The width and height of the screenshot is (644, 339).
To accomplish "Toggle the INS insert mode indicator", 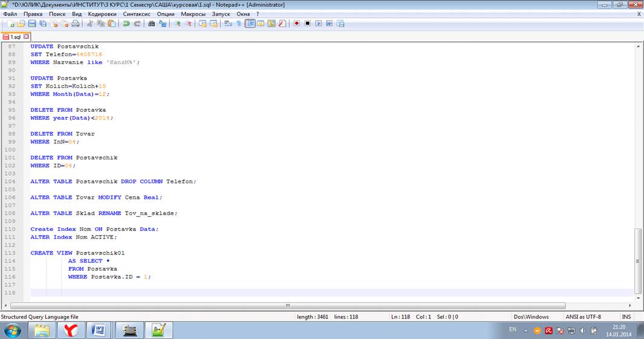I will click(626, 317).
